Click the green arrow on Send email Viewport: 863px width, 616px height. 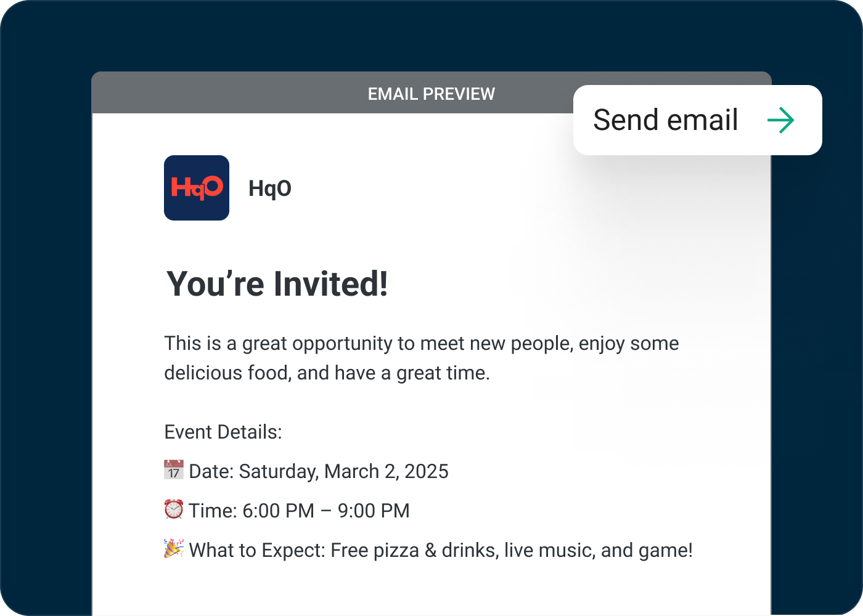pyautogui.click(x=780, y=120)
